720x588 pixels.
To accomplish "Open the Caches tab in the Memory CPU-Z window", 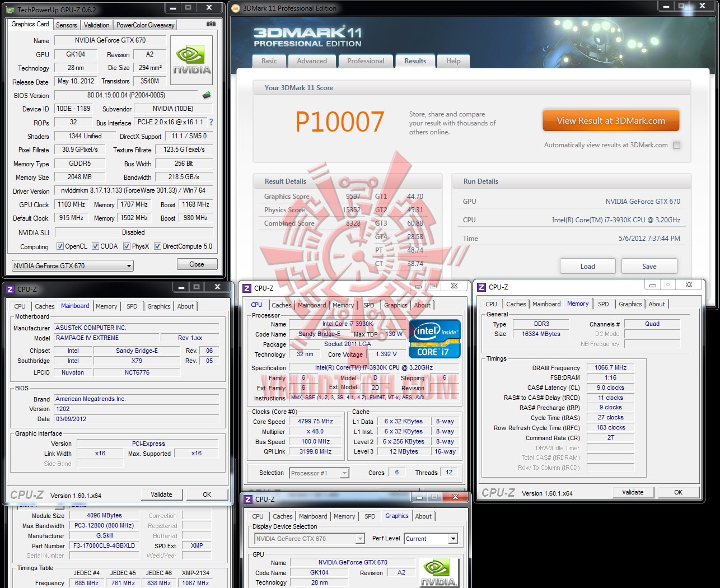I will 516,304.
